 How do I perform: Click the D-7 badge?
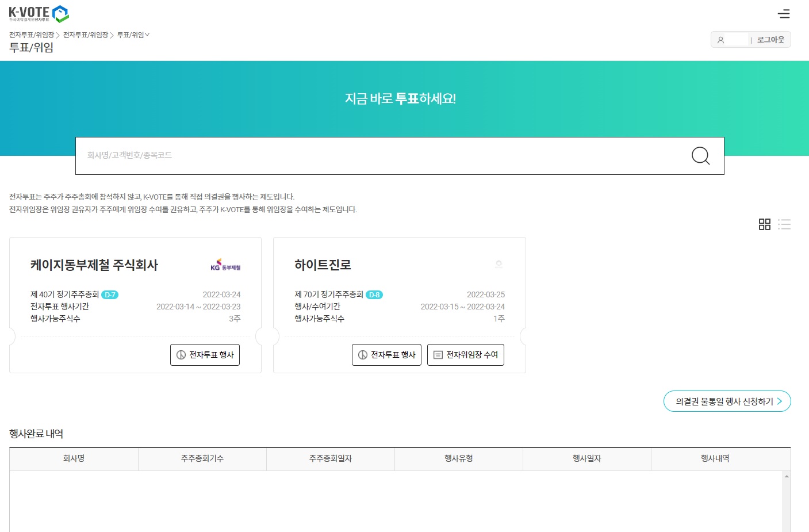[110, 295]
